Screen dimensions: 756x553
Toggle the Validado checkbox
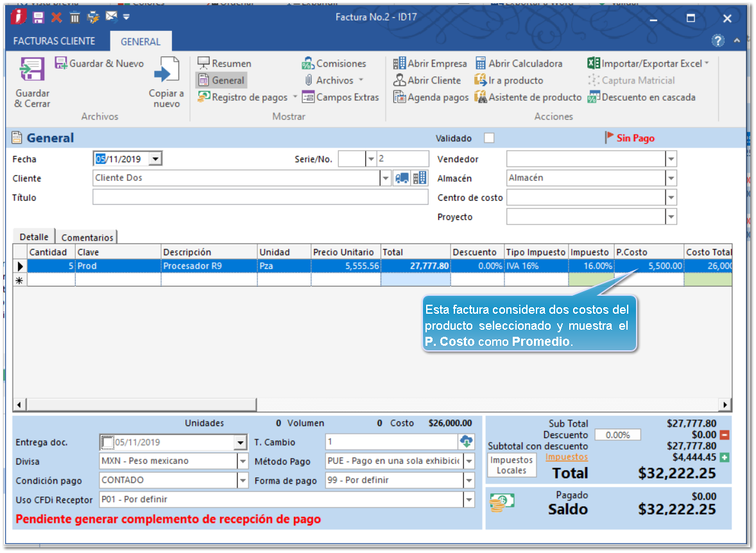point(489,138)
